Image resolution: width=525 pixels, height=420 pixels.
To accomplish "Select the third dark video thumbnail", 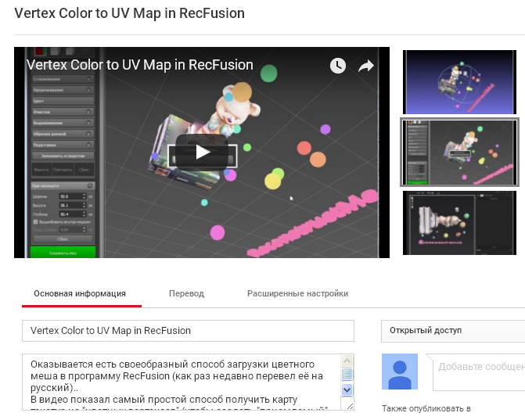I will pyautogui.click(x=459, y=223).
